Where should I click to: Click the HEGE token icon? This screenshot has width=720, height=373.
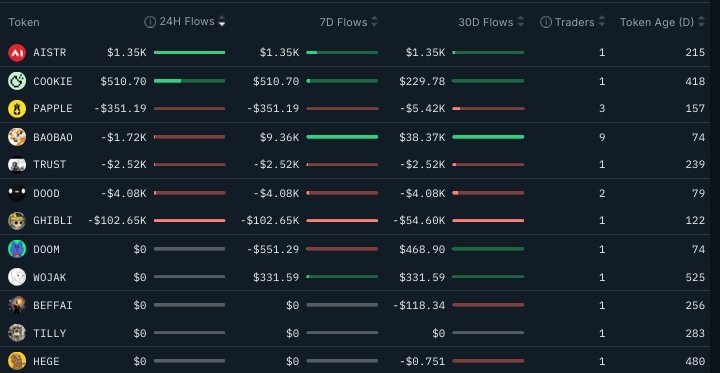tap(17, 362)
